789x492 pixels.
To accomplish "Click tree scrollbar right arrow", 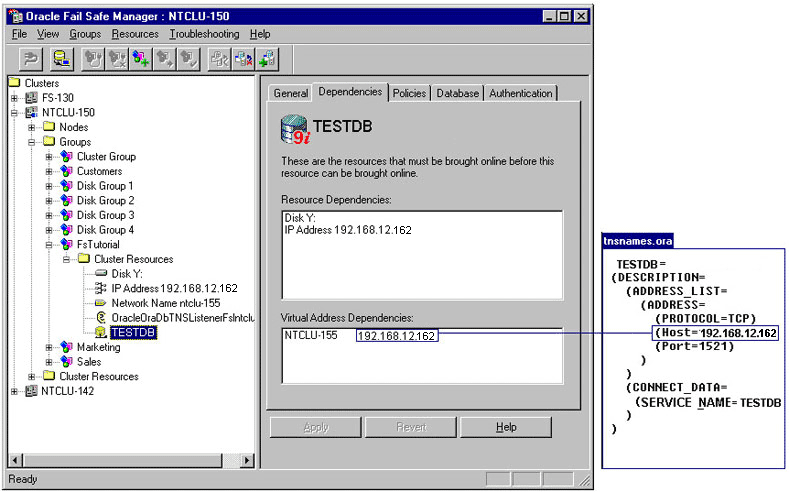I will tap(247, 460).
